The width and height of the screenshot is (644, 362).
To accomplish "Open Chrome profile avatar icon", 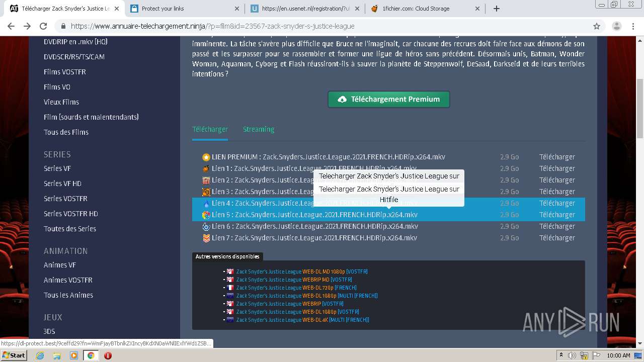I will (617, 26).
